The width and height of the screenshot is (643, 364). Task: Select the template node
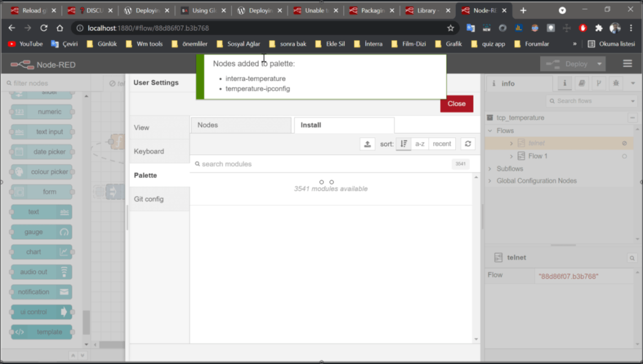41,332
